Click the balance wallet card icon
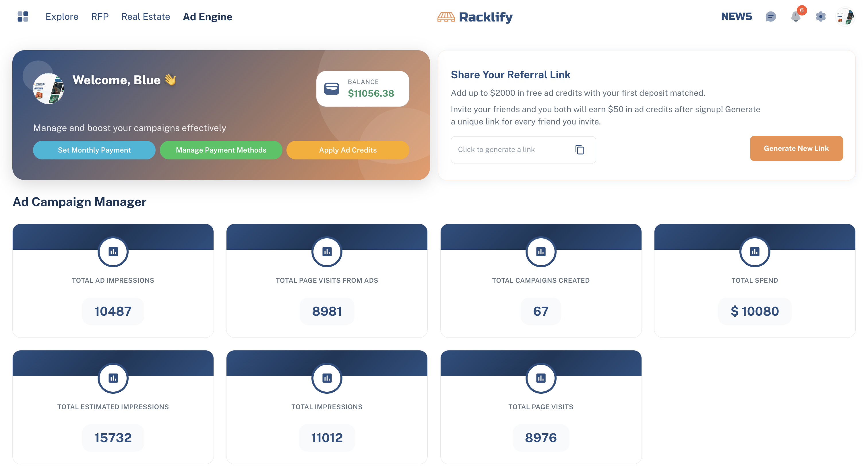The width and height of the screenshot is (868, 476). pyautogui.click(x=332, y=89)
